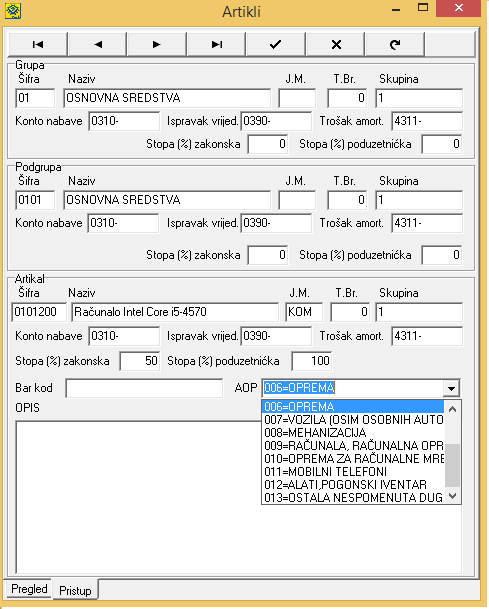This screenshot has height=609, width=489.
Task: Click the refresh arrow toolbar button
Action: point(395,44)
